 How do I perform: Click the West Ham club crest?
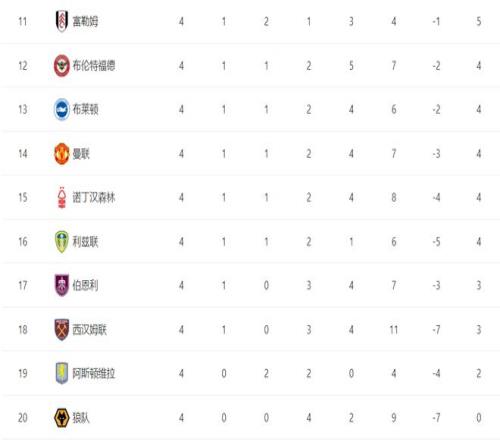point(62,329)
